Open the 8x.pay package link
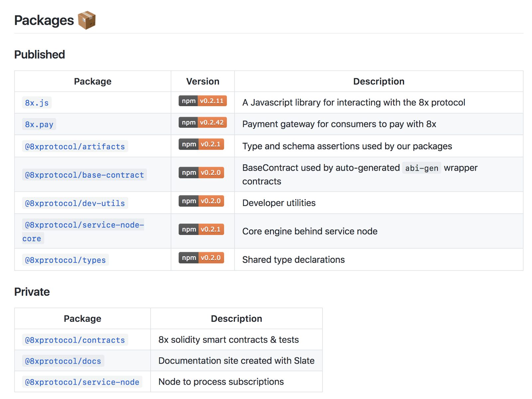The height and width of the screenshot is (399, 532). click(39, 124)
